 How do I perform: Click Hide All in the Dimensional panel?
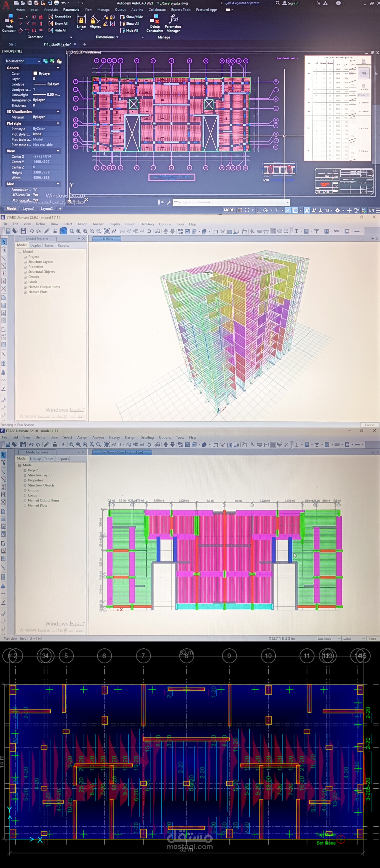point(129,30)
